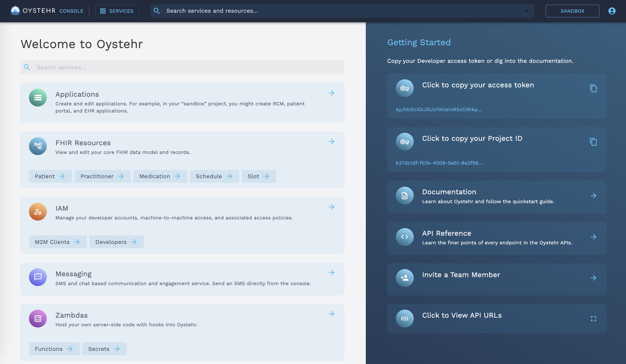Click the access token copy icon
The image size is (626, 364).
(593, 88)
